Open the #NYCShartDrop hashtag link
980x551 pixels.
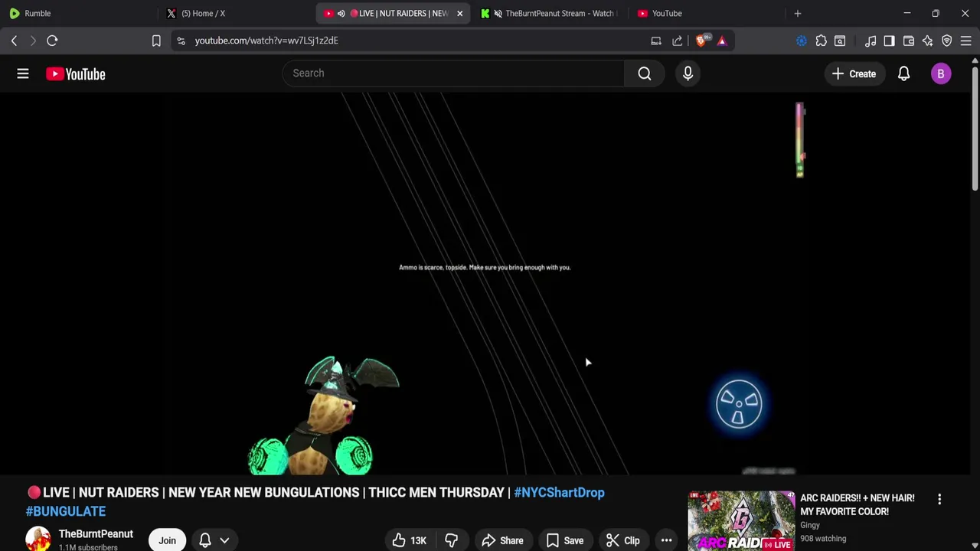(559, 493)
